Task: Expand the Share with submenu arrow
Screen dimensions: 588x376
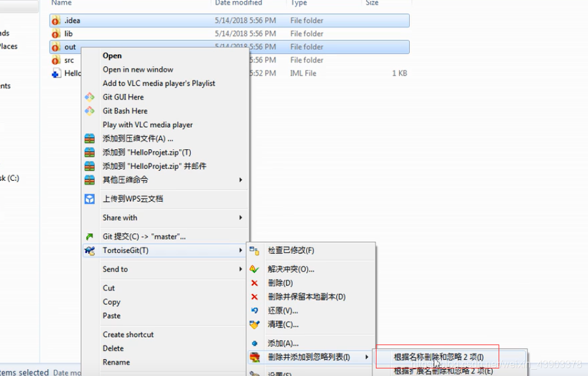Action: click(240, 218)
